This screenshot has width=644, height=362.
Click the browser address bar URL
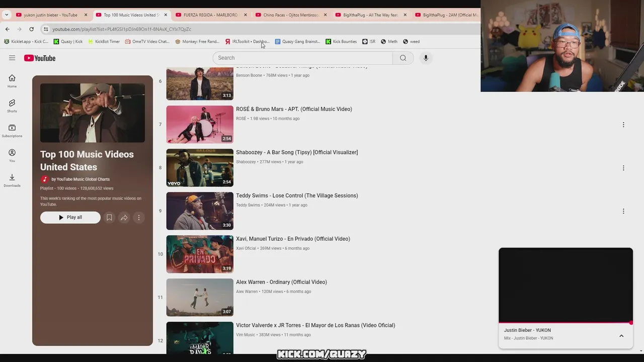(x=122, y=29)
